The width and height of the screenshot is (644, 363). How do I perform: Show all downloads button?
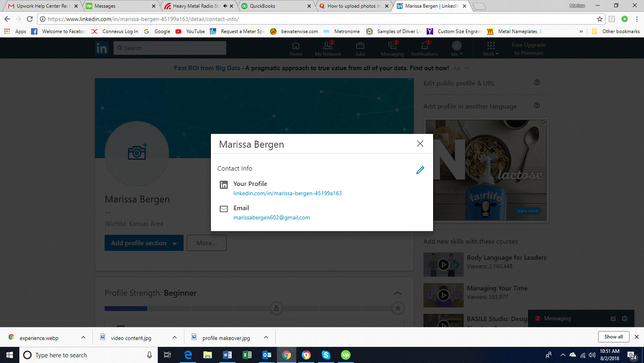pyautogui.click(x=613, y=337)
